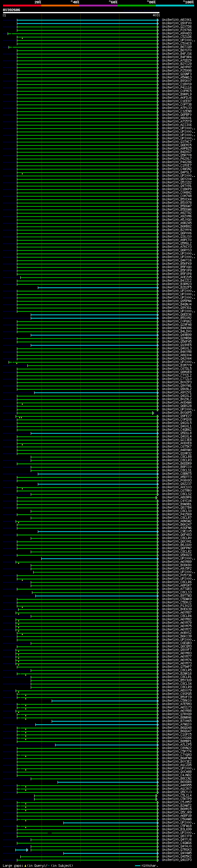Open the hit UniRef100_Q2XTD6
This screenshot has width=197, height=868.
[x=176, y=26]
